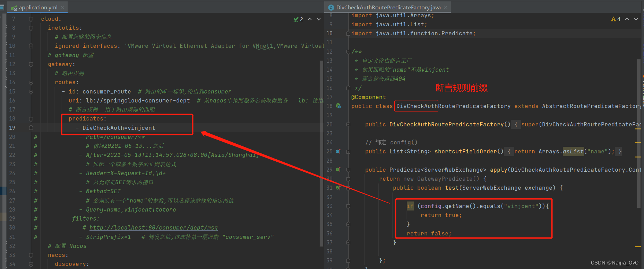Collapse the apply method at line 29
The width and height of the screenshot is (644, 269).
click(x=348, y=170)
